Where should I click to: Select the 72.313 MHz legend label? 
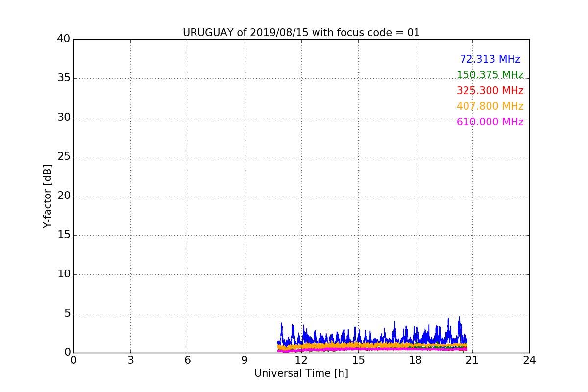490,59
